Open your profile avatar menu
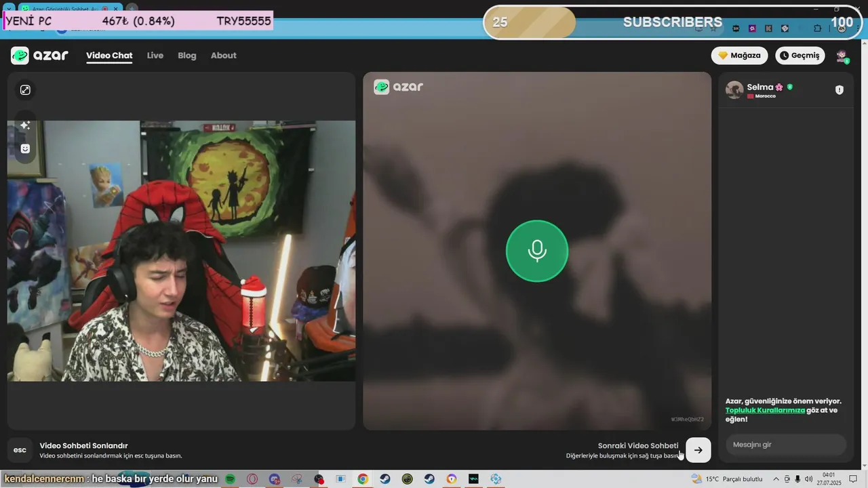This screenshot has height=488, width=868. pos(842,56)
